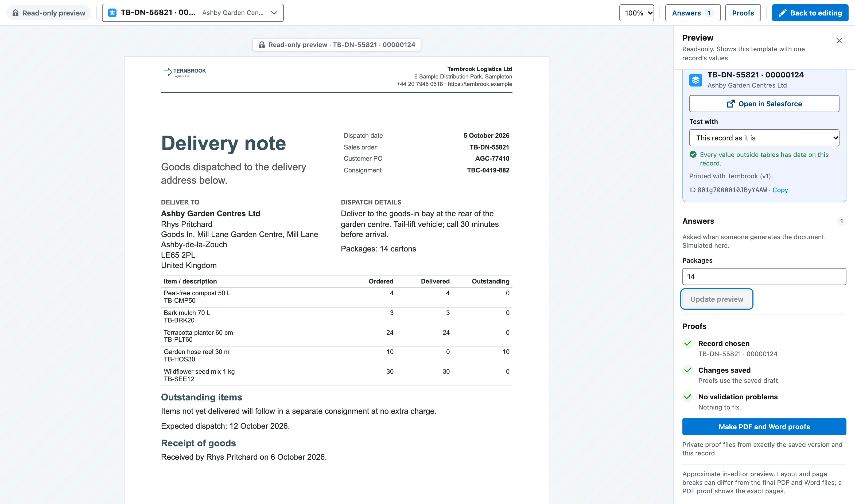Click the 'Terracotta planter 60 cm' item
855x504 pixels.
coord(199,333)
